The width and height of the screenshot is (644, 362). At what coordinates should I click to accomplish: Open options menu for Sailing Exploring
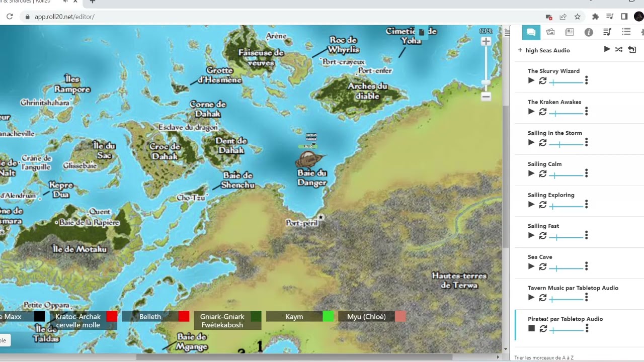pyautogui.click(x=587, y=205)
